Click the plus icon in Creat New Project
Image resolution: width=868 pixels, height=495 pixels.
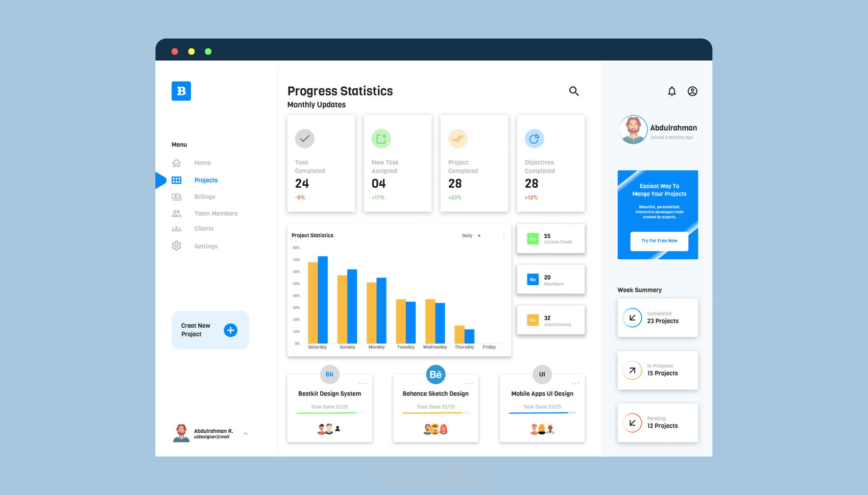[x=230, y=330]
